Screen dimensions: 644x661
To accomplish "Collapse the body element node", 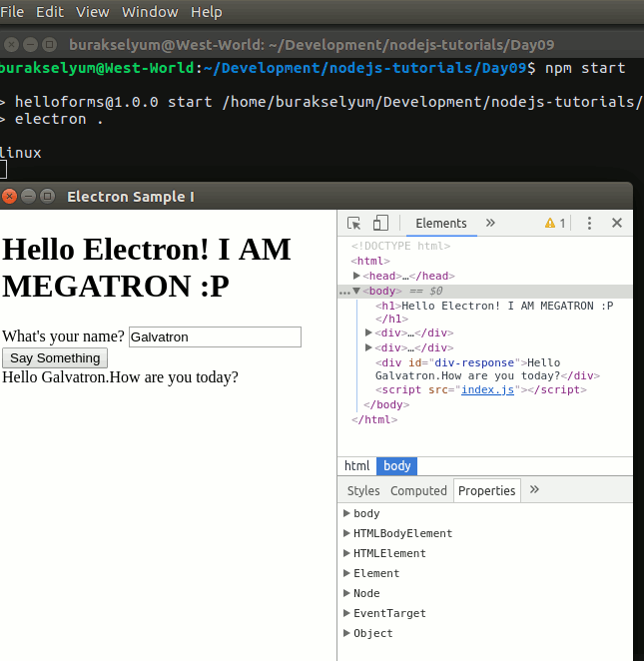I will [356, 291].
